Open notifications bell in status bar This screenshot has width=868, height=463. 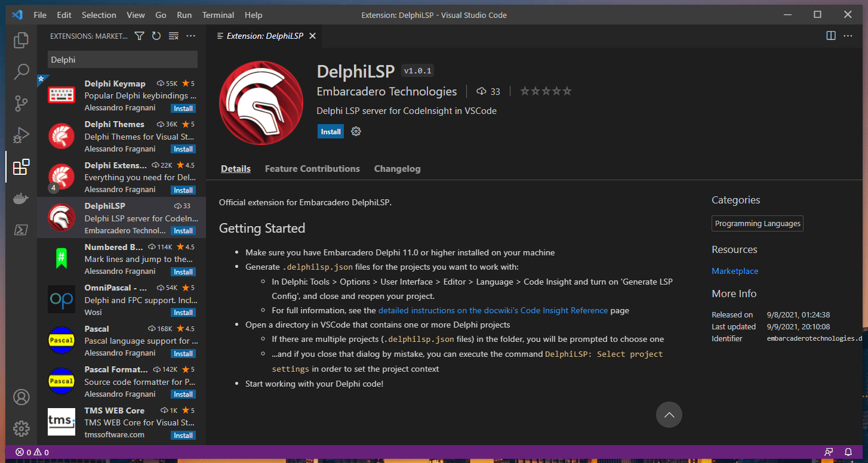(848, 452)
